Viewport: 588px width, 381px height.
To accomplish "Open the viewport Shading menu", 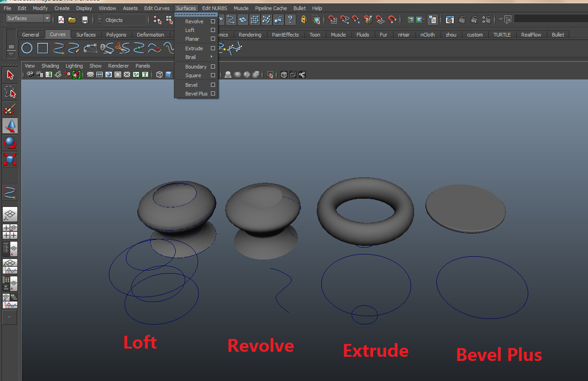I will pyautogui.click(x=50, y=66).
